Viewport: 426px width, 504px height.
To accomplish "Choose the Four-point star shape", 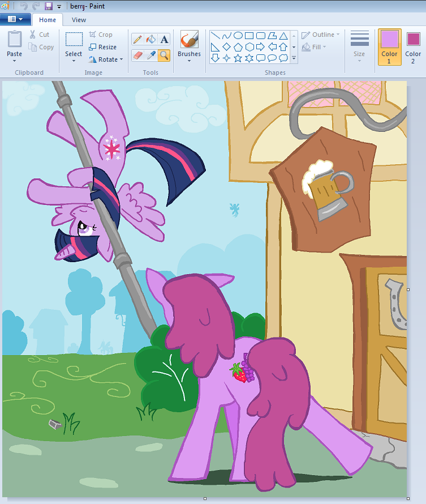I will [x=227, y=58].
